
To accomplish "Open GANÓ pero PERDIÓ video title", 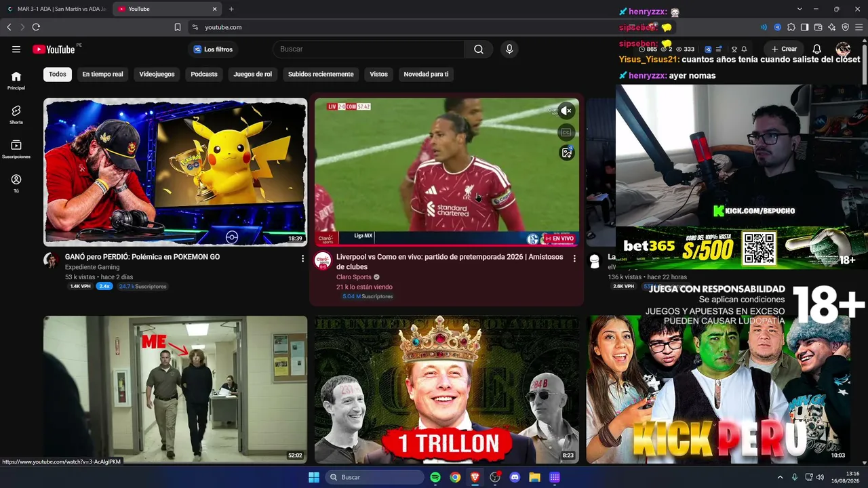I will (x=142, y=257).
